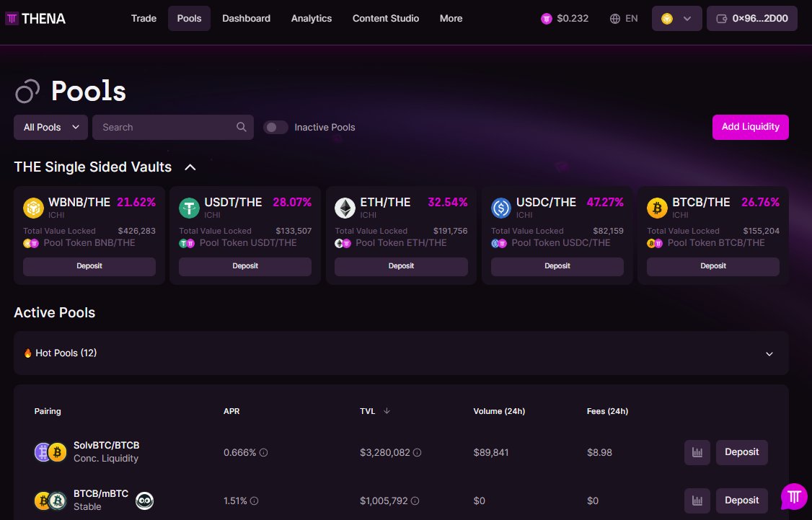Click the APR column header

(231, 411)
